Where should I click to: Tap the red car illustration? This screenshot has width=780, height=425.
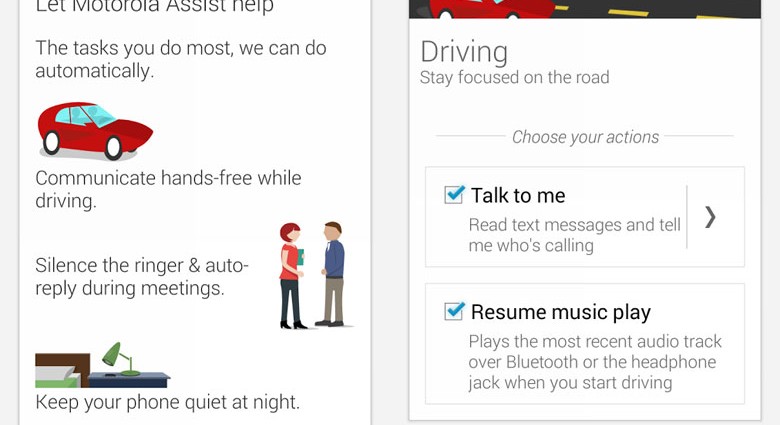tap(95, 132)
